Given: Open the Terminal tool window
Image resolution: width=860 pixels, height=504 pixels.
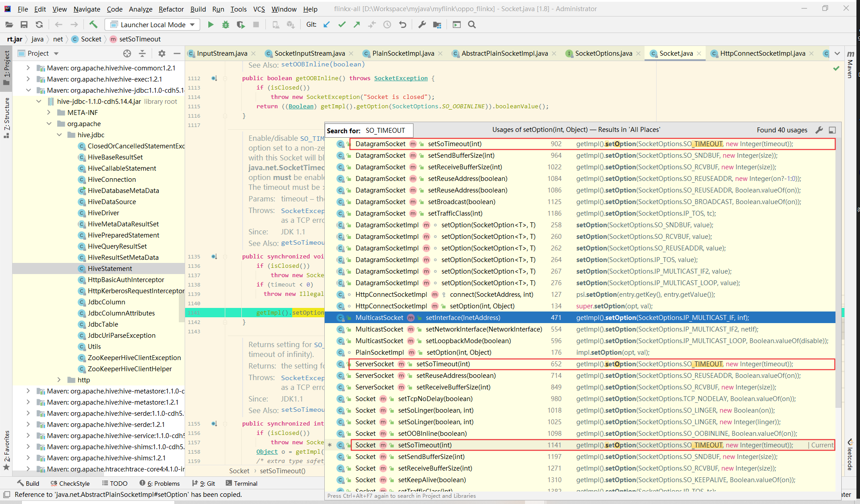Looking at the screenshot, I should tap(241, 484).
